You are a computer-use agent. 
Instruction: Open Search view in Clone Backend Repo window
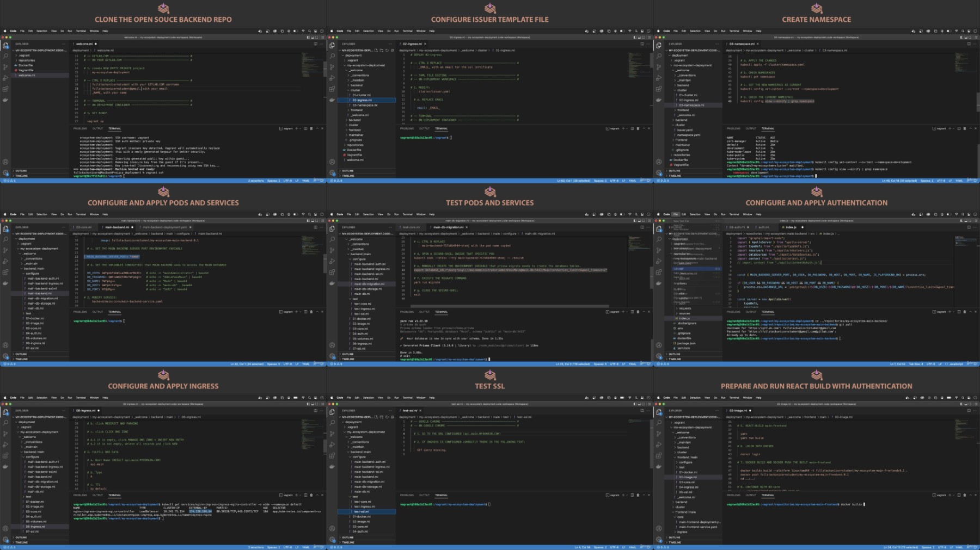click(x=5, y=56)
